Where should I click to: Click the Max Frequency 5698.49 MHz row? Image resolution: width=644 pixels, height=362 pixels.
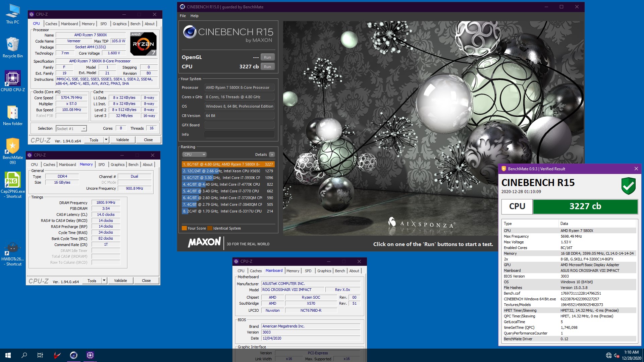(x=569, y=236)
